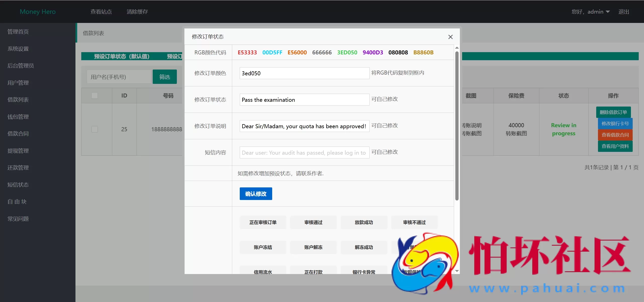644x302 pixels.
Task: Click the 修改银行卡号 button
Action: click(x=615, y=123)
